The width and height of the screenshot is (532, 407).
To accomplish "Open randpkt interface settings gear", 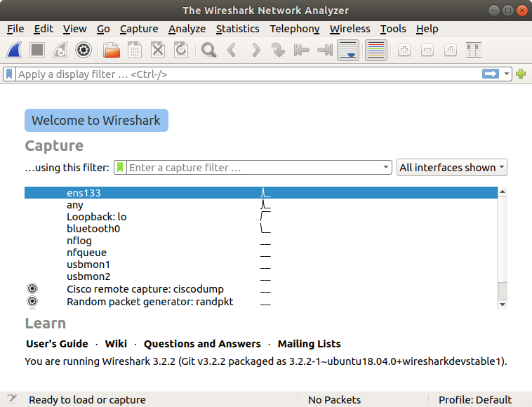I will pyautogui.click(x=32, y=301).
